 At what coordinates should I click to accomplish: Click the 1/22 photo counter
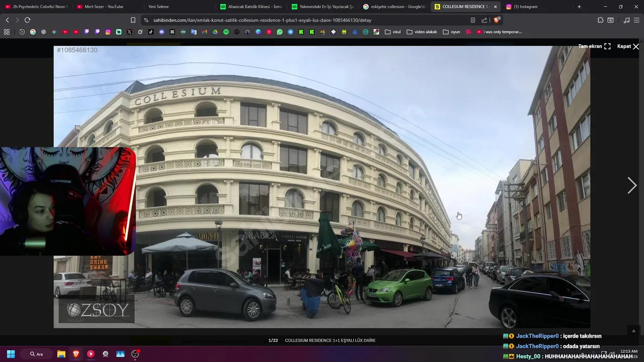tap(273, 340)
